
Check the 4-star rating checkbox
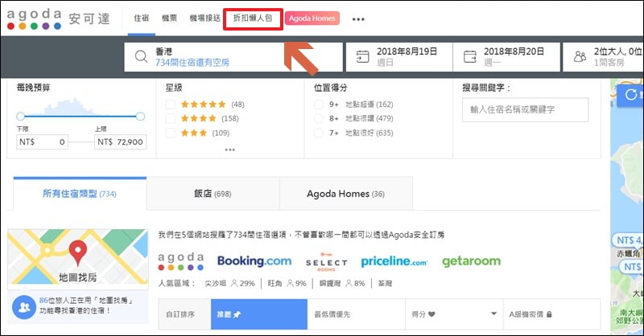pos(170,118)
